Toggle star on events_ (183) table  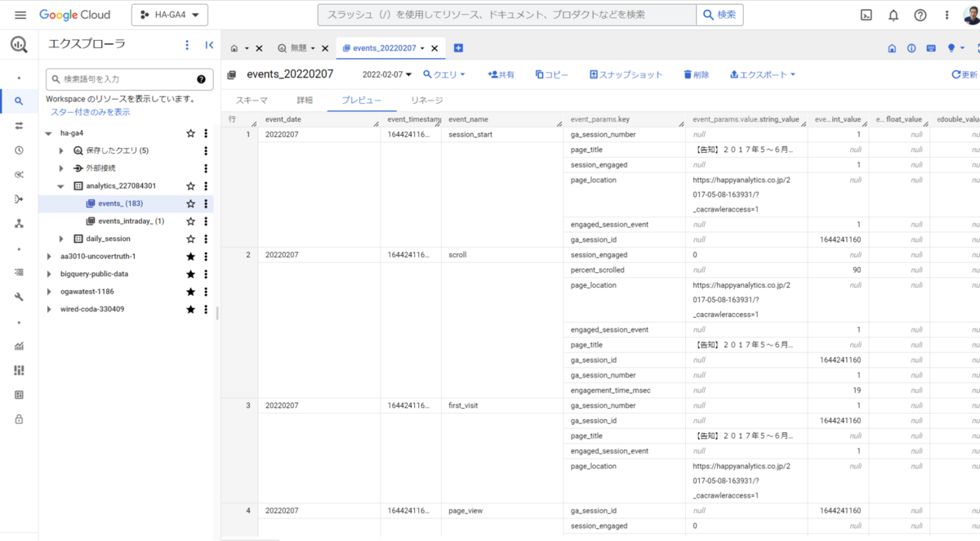190,203
